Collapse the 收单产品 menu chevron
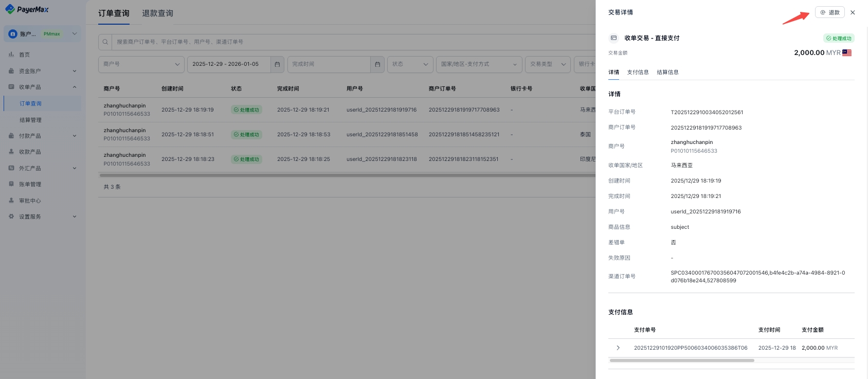Image resolution: width=868 pixels, height=379 pixels. click(x=75, y=87)
